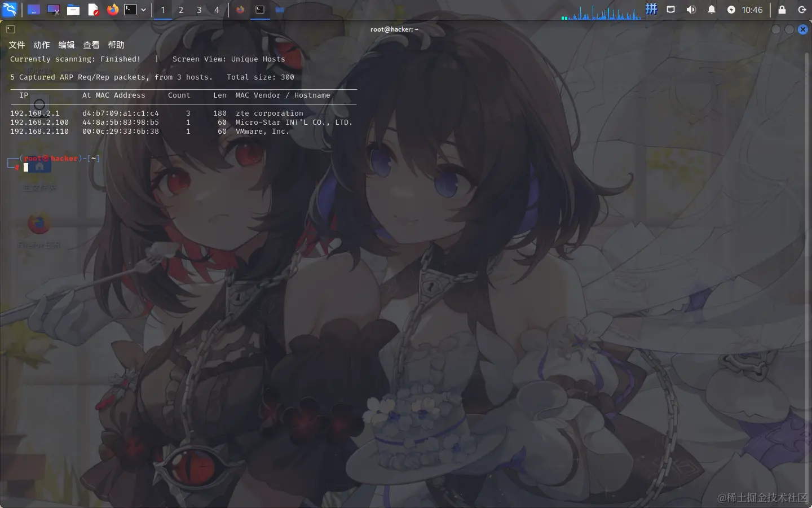This screenshot has height=508, width=812.
Task: Activate the Firefox window in taskbar
Action: point(241,10)
